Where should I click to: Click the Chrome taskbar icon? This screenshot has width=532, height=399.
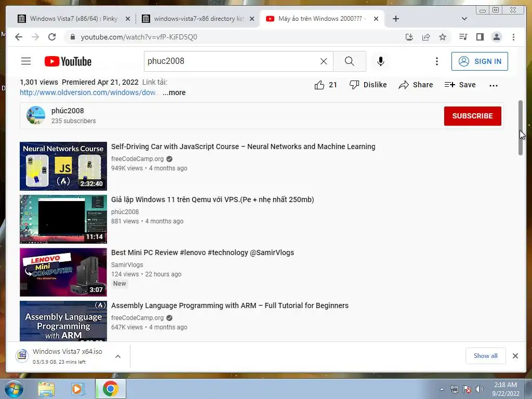[x=111, y=389]
